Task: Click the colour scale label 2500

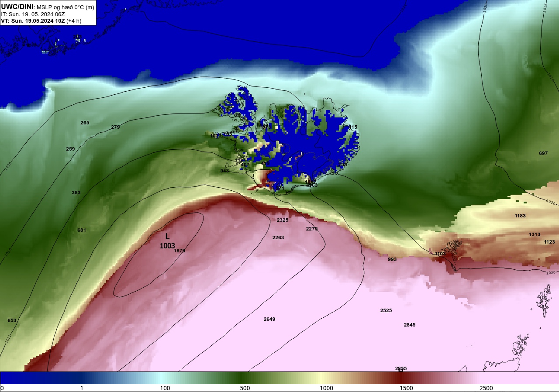Action: tap(486, 388)
